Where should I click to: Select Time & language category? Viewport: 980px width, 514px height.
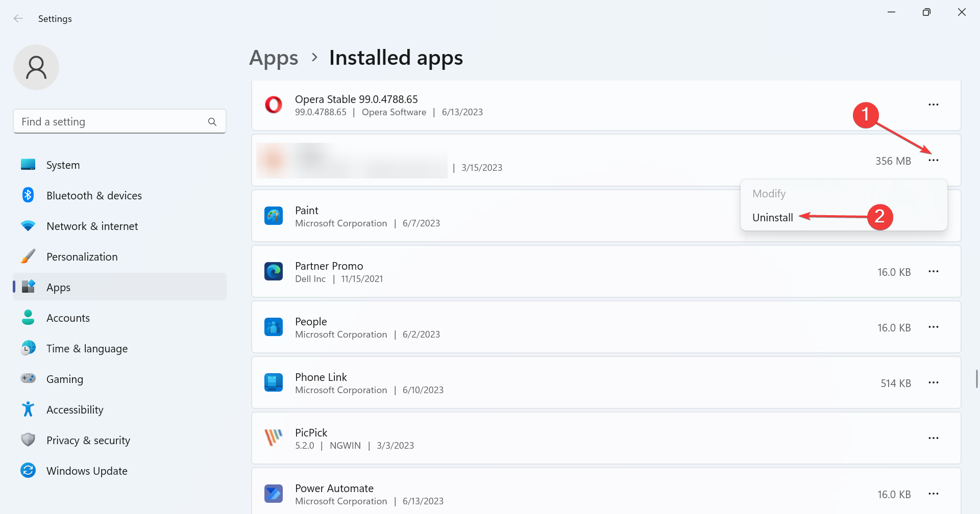(x=119, y=348)
